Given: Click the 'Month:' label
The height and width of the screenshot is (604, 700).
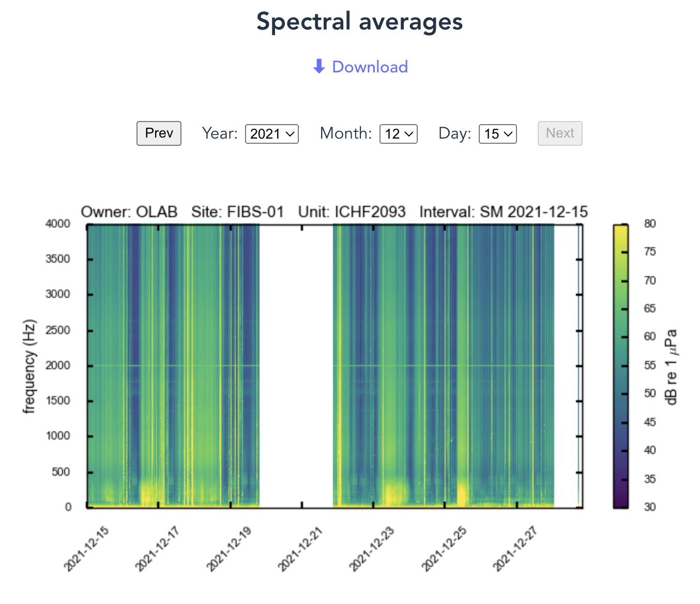Looking at the screenshot, I should (346, 133).
